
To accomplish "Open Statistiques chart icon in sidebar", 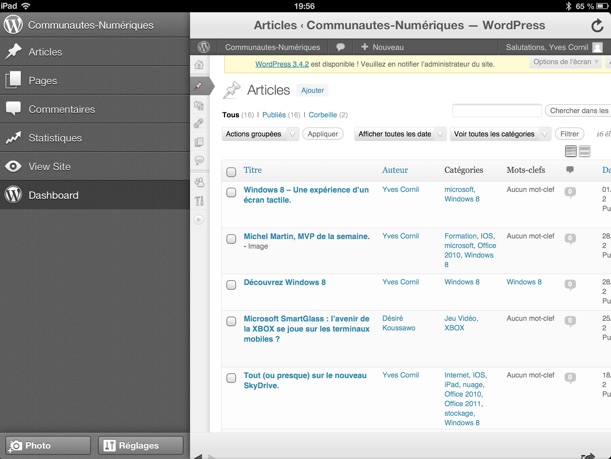I will point(13,138).
